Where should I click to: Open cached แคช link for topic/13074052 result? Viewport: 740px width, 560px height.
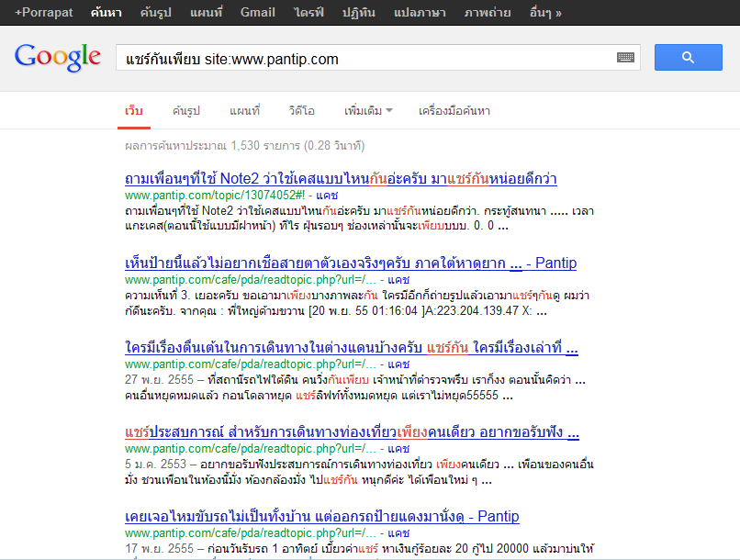coord(327,195)
